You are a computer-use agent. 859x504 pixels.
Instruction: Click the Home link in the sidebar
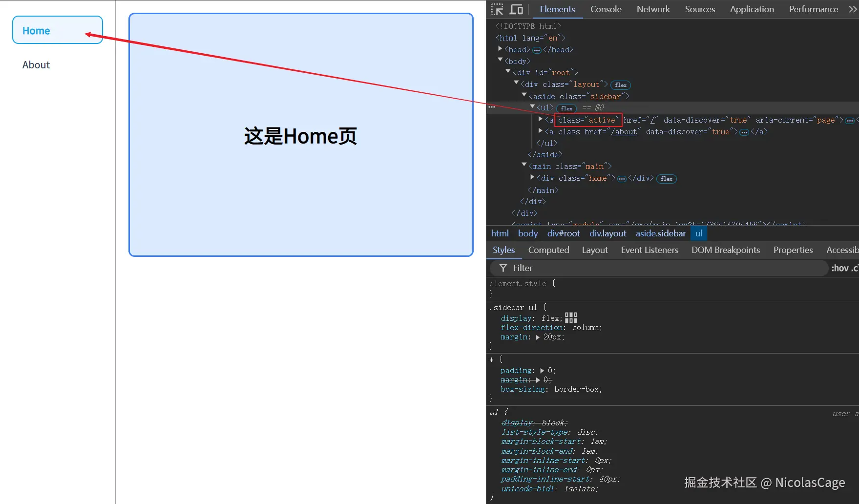click(x=58, y=30)
